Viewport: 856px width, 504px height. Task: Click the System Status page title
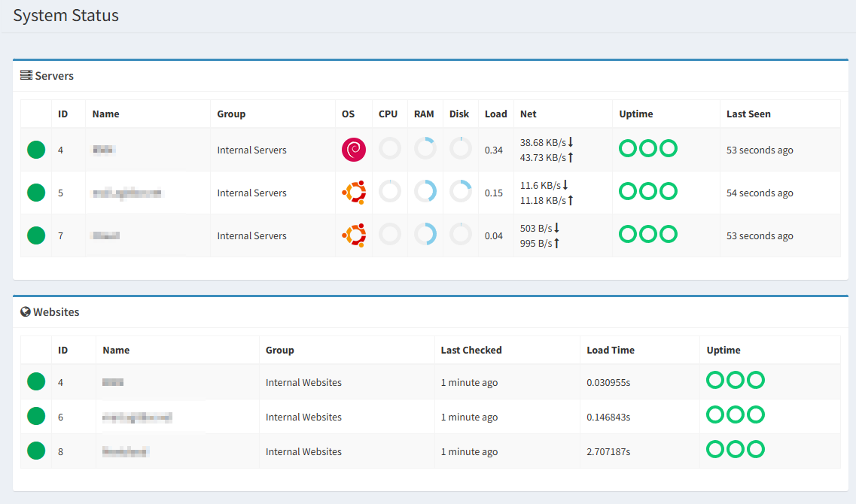coord(65,15)
